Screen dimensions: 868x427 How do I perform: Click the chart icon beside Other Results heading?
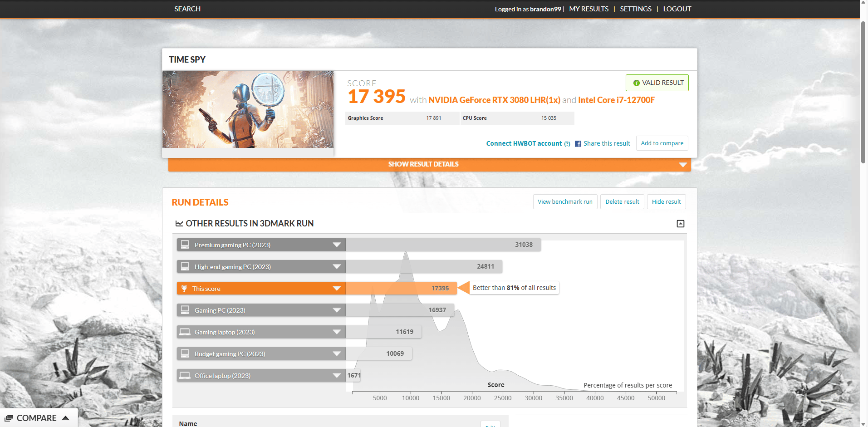point(179,224)
